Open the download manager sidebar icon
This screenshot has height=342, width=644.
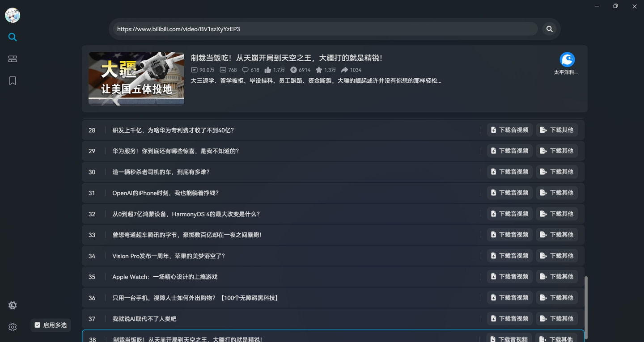click(x=12, y=59)
